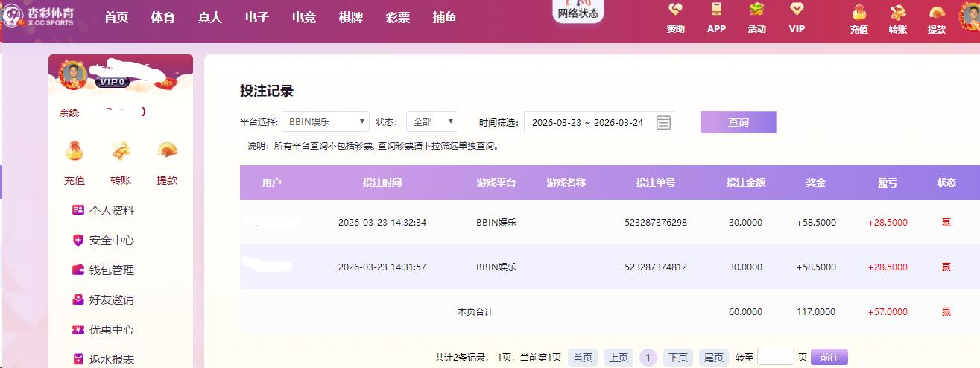Open 彩票 in top navigation
980x368 pixels.
click(x=398, y=17)
